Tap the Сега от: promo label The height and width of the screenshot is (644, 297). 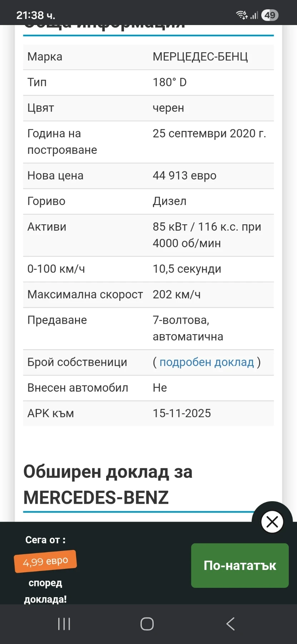[45, 540]
